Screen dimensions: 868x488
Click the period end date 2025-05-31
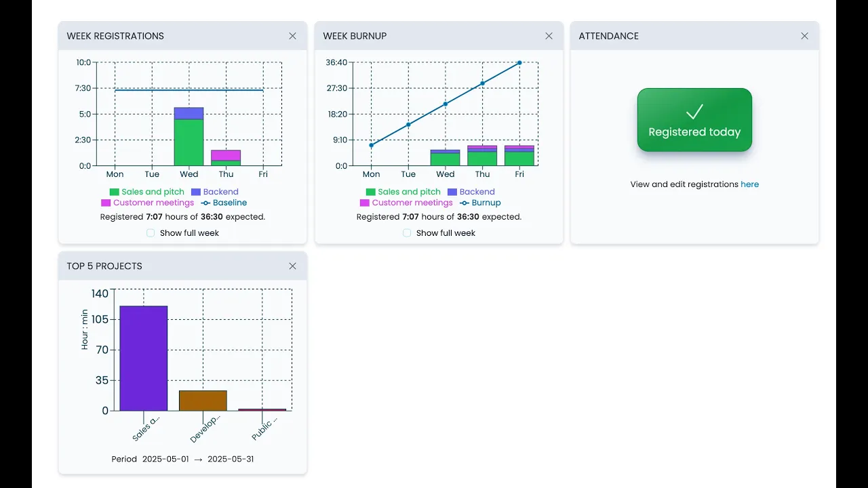tap(231, 459)
